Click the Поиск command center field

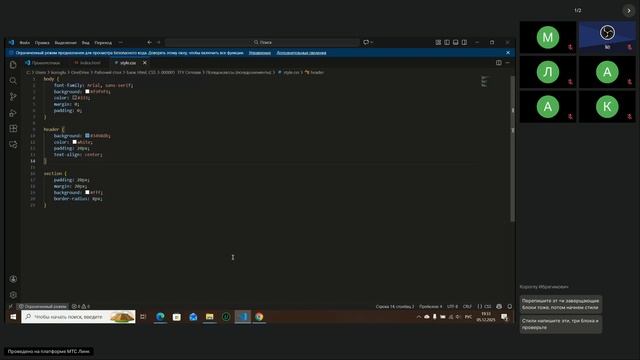pyautogui.click(x=262, y=42)
